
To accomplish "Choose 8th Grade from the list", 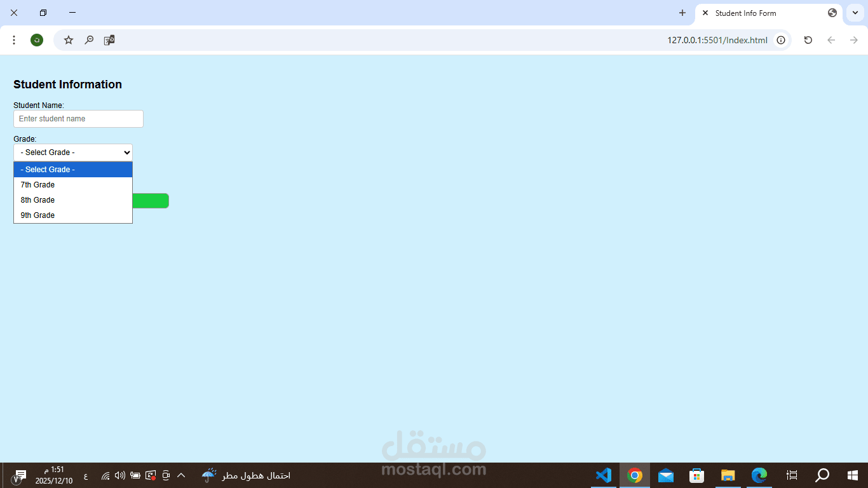I will [73, 200].
